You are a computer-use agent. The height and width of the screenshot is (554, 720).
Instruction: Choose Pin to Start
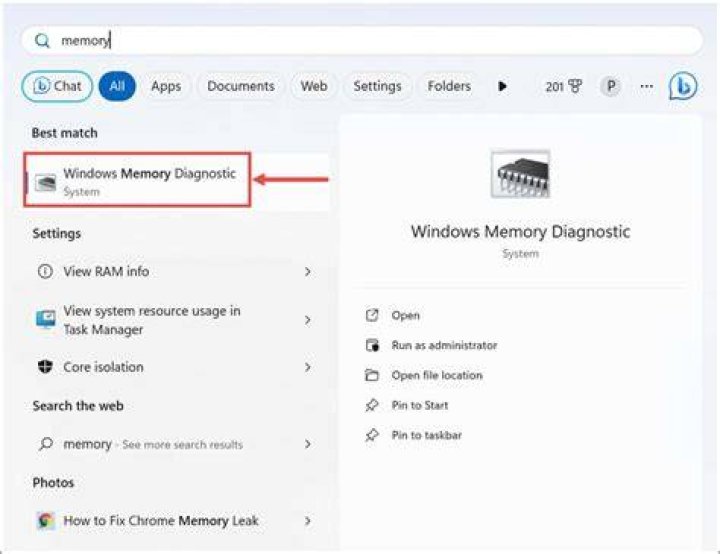point(420,405)
